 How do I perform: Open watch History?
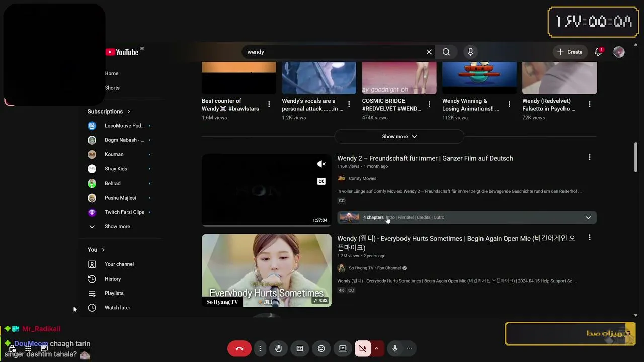pos(104,279)
